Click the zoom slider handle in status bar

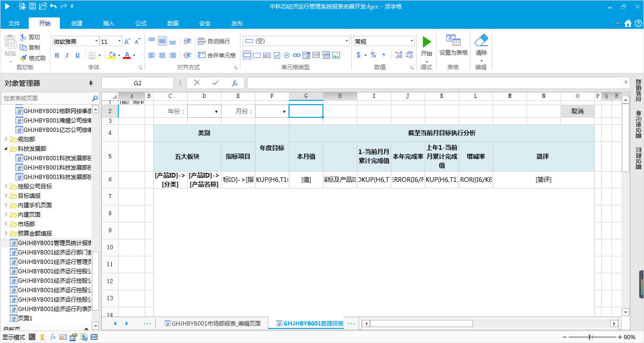tap(590, 337)
